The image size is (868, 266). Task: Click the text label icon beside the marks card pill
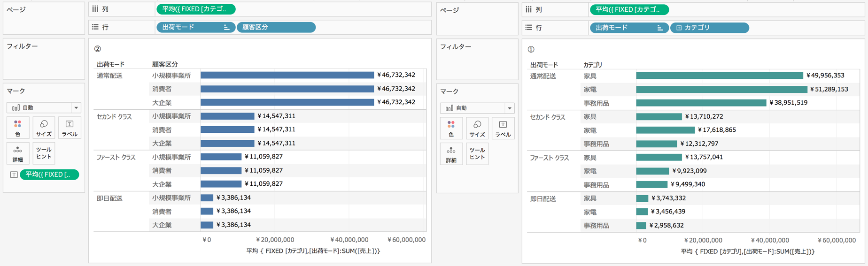tap(14, 175)
